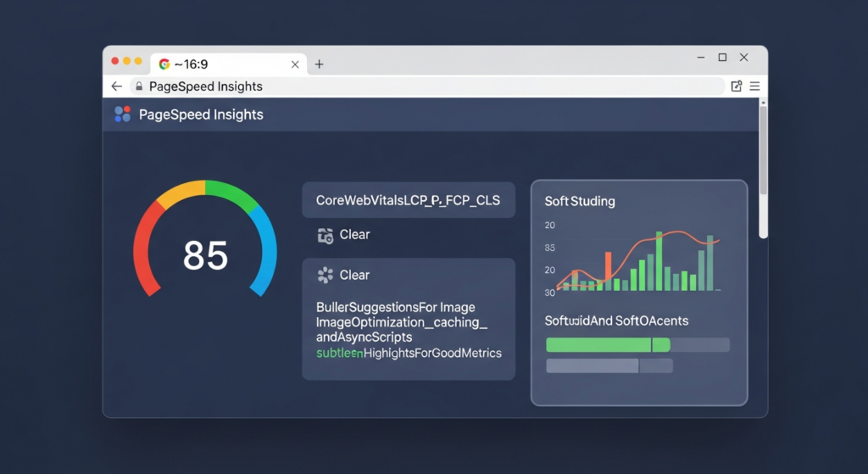Screen dimensions: 868x474
Task: Minimize the window using dash button
Action: click(701, 57)
